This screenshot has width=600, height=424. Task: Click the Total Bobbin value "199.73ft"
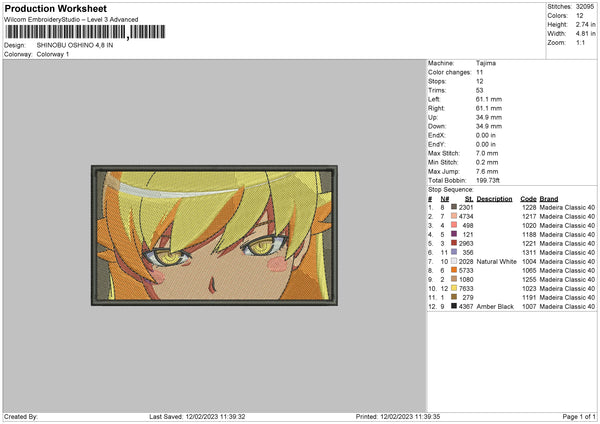pyautogui.click(x=488, y=180)
